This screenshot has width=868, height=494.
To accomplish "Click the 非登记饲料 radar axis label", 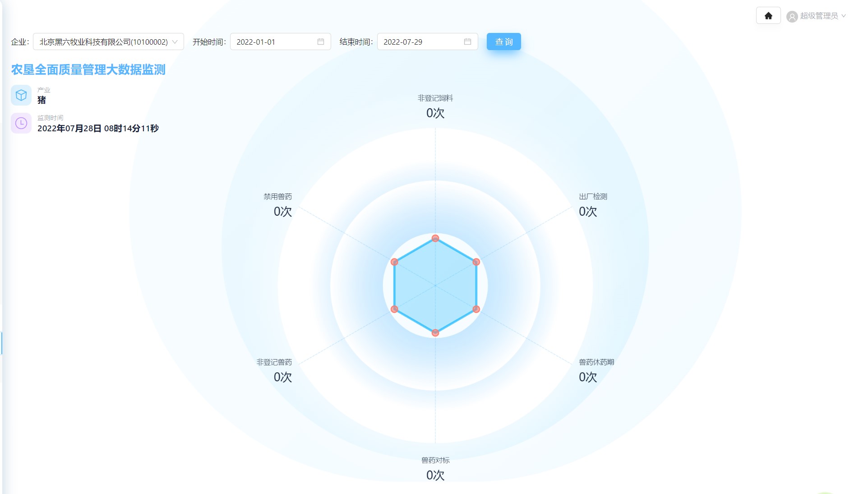I will 435,98.
